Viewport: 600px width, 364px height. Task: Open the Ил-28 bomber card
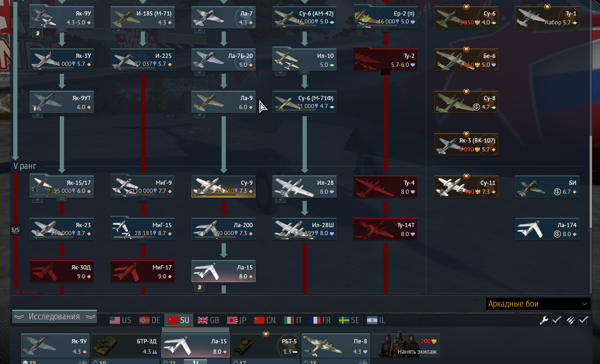[304, 186]
